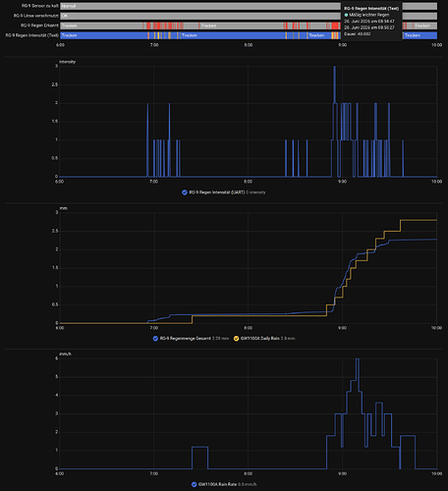
Task: Toggle the RG-9 Regen Intensität (UART) legend checkbox
Action: [x=185, y=192]
